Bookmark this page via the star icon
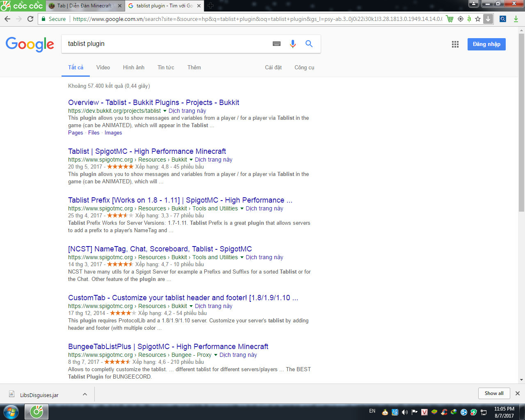525x420 pixels. [477, 19]
